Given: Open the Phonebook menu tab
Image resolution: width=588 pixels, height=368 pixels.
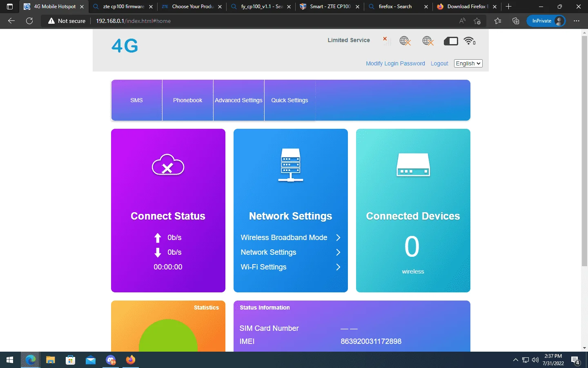Looking at the screenshot, I should click(187, 100).
